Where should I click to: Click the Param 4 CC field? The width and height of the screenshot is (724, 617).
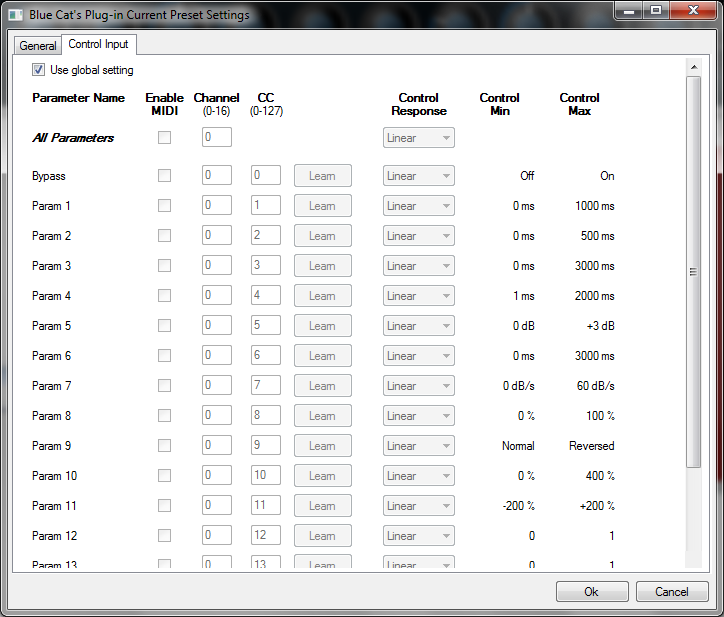(265, 295)
